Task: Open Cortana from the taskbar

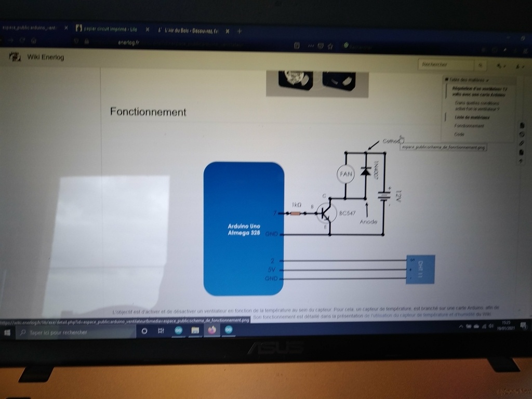Action: (144, 331)
